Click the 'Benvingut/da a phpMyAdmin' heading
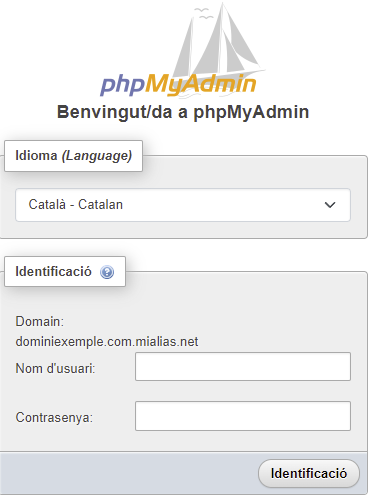The height and width of the screenshot is (495, 368). (183, 112)
